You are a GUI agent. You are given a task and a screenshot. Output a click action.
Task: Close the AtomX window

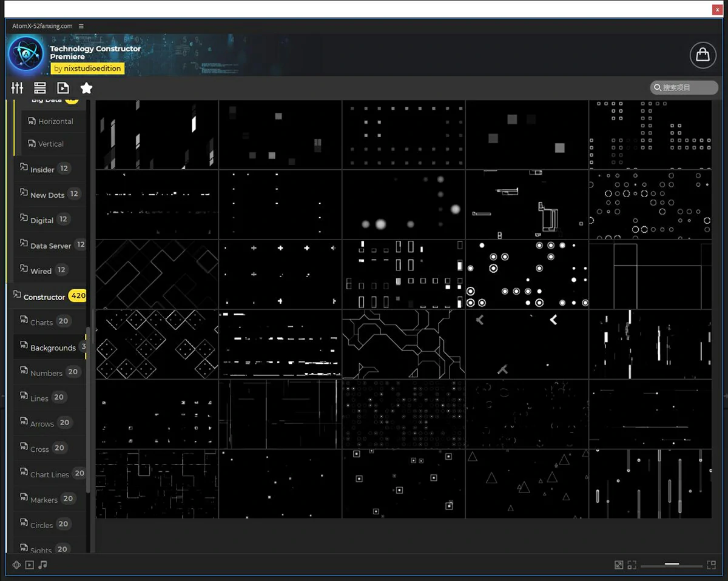718,10
